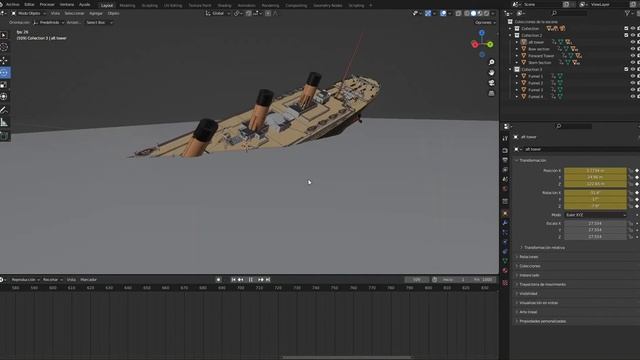Select the active Rotate tool in the toolbar
This screenshot has height=360, width=640.
(4, 73)
